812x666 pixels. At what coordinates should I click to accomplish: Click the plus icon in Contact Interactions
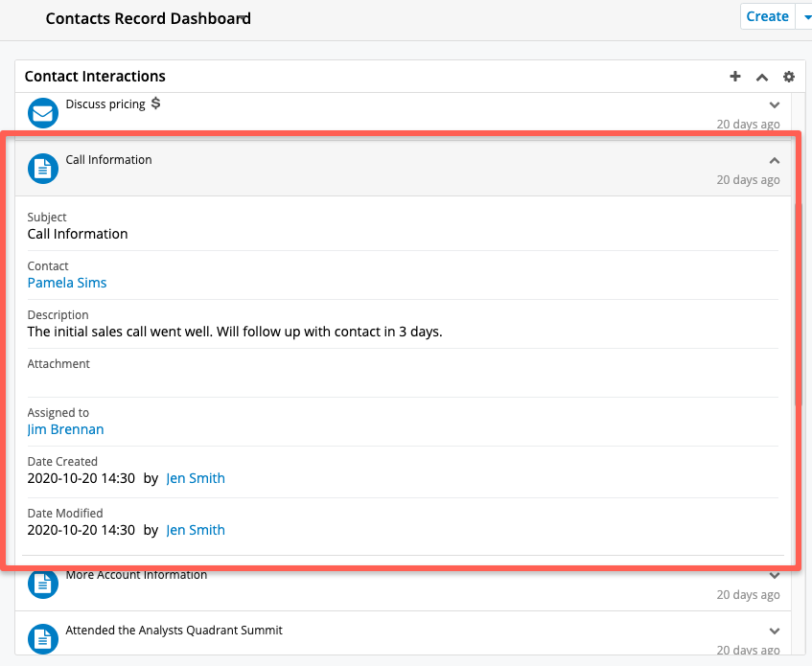[x=735, y=77]
